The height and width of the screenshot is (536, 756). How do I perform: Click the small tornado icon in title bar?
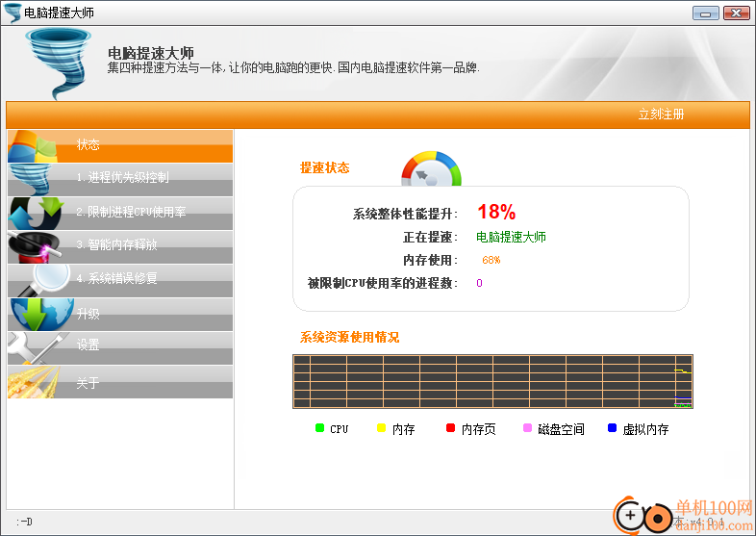pos(13,13)
